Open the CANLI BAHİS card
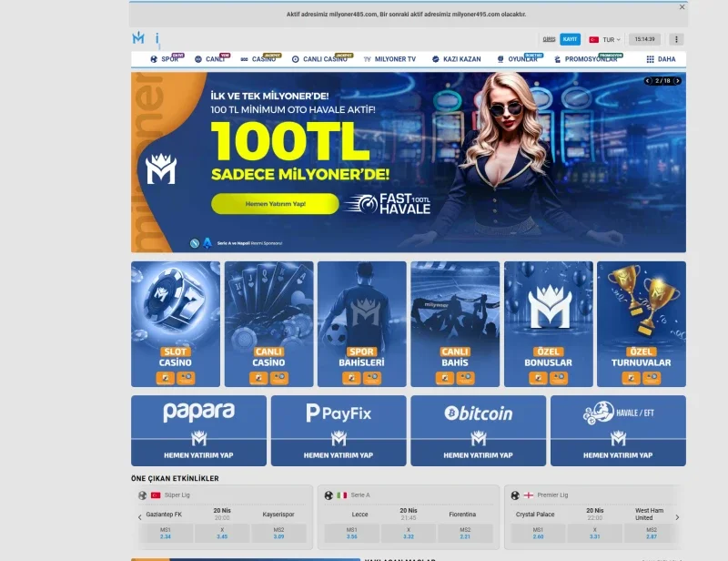 tap(455, 324)
